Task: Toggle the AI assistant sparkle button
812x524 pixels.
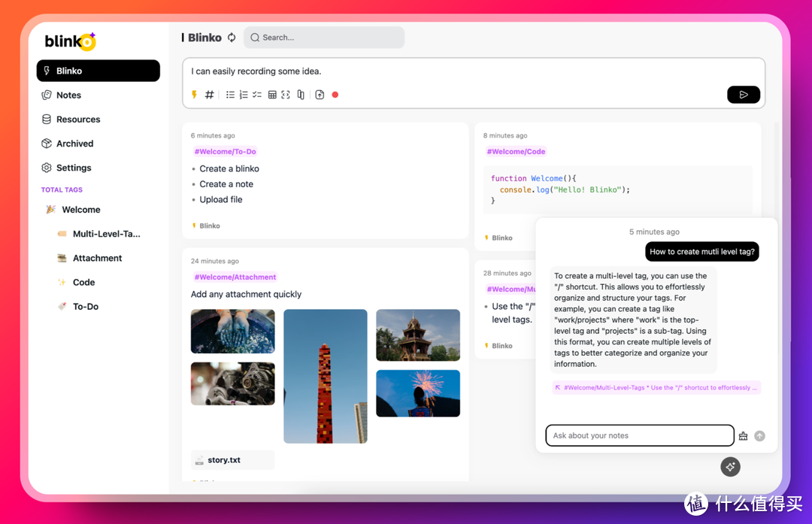Action: 730,467
